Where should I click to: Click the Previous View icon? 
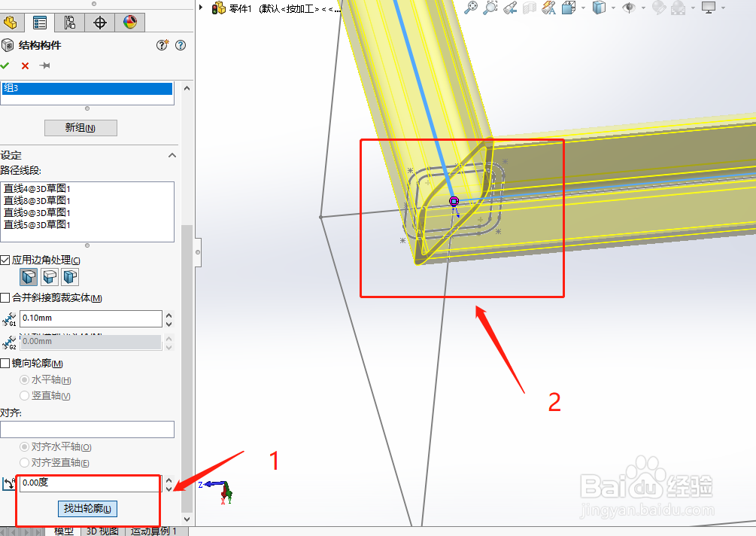pos(510,8)
